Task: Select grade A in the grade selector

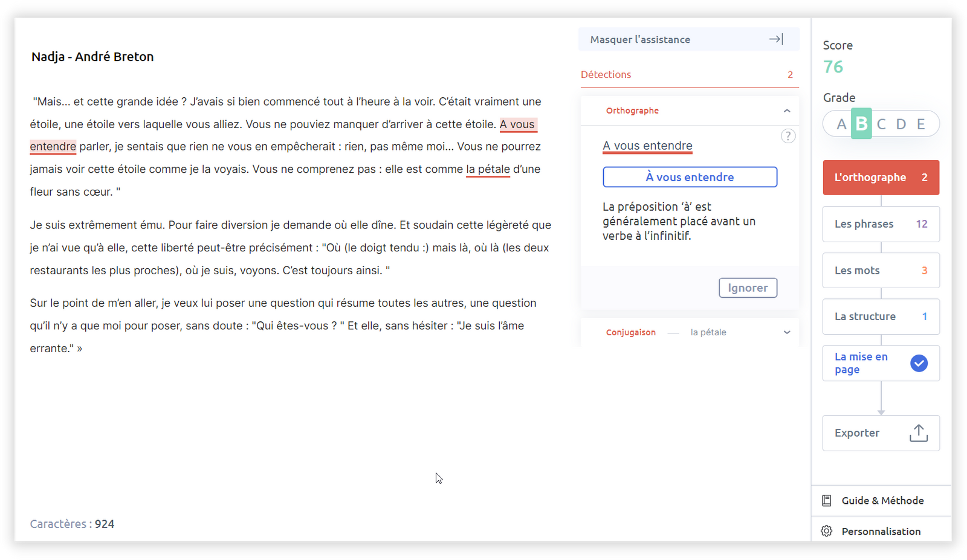Action: point(841,124)
